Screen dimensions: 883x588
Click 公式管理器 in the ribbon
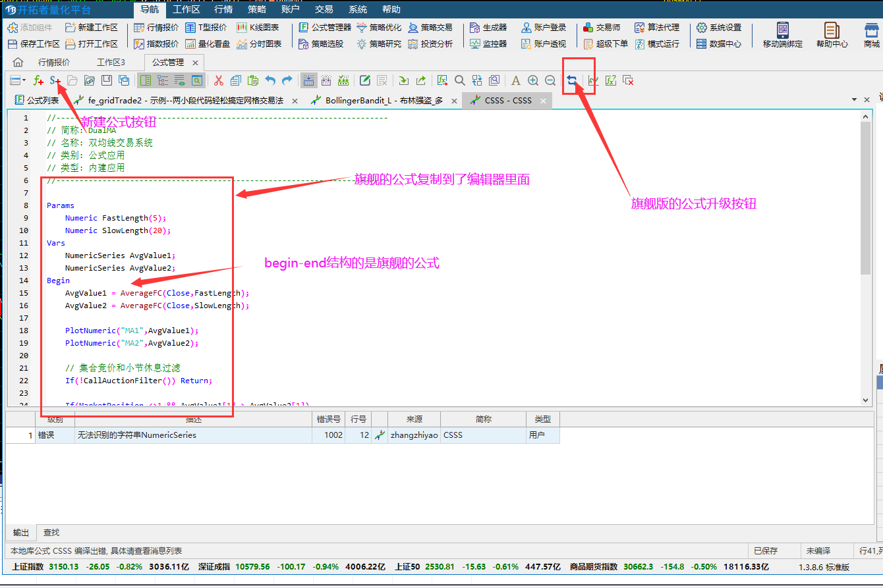(x=325, y=27)
